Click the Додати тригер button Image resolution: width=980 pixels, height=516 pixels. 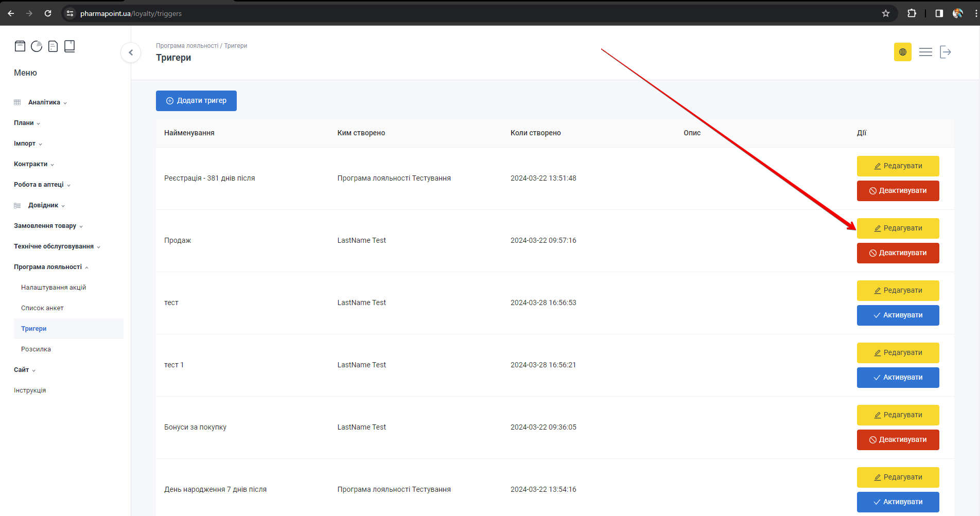(196, 101)
